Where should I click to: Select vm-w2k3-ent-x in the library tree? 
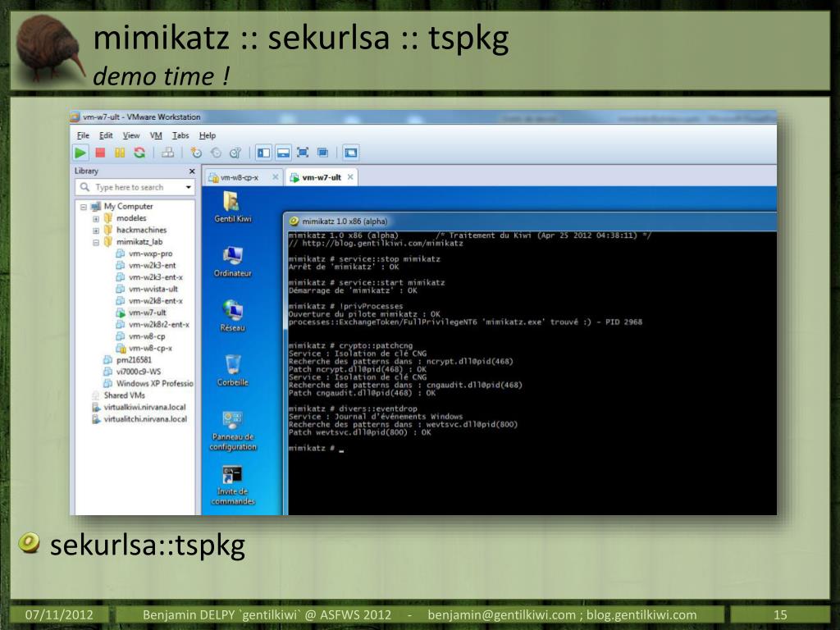coord(155,277)
